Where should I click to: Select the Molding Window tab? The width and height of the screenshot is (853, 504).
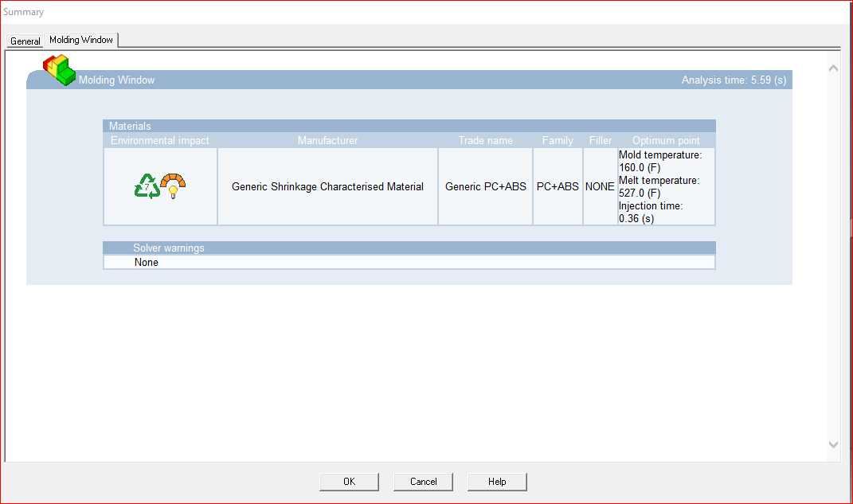point(81,40)
